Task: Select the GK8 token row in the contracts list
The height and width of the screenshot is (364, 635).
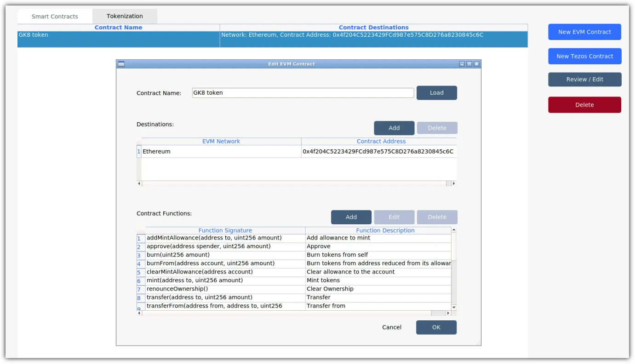Action: point(273,39)
